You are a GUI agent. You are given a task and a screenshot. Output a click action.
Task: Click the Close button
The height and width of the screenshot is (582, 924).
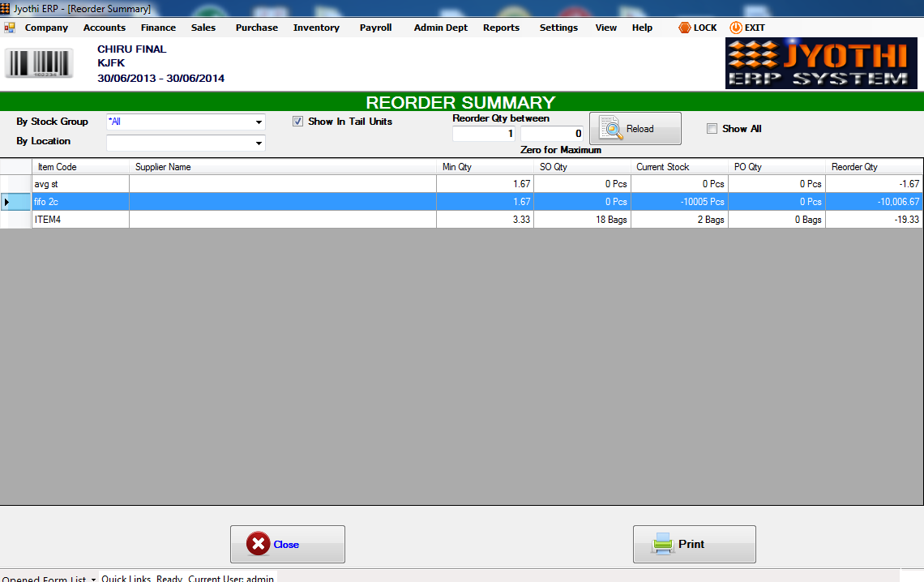[288, 544]
